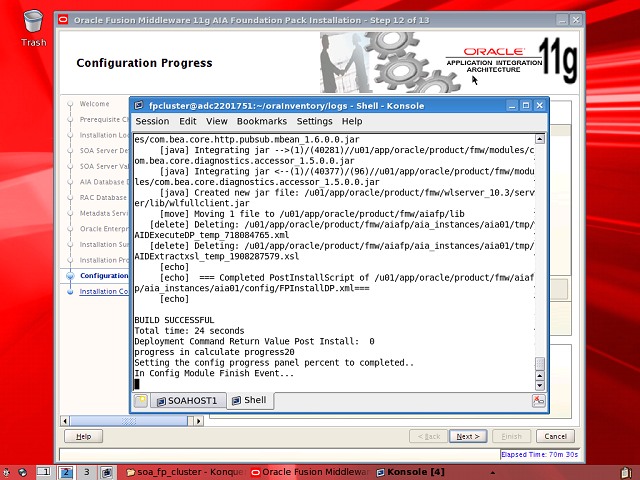Viewport: 640px width, 480px height.
Task: Switch to virtual desktop 1 in the pager
Action: [x=44, y=472]
